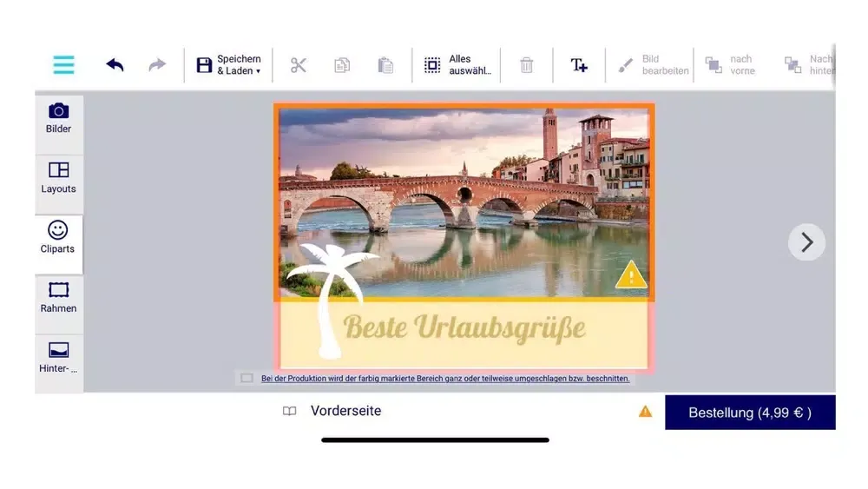Screen dimensions: 868x489
Task: Cut selection with scissors icon
Action: [x=299, y=65]
